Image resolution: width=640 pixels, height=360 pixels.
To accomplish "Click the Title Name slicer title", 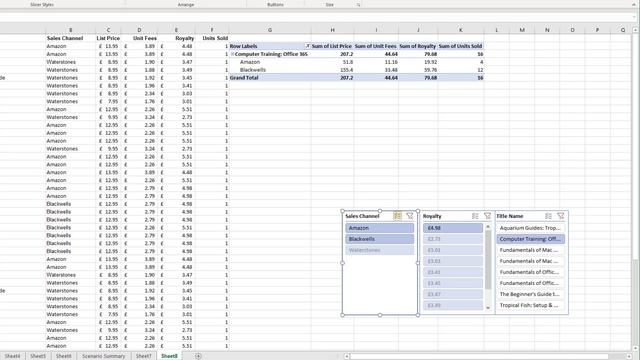I will (x=510, y=216).
